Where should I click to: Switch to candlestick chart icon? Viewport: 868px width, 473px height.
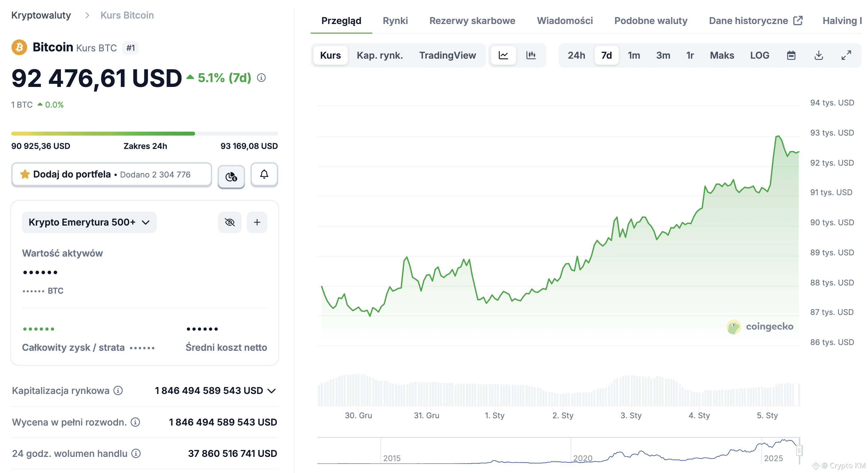(x=531, y=55)
